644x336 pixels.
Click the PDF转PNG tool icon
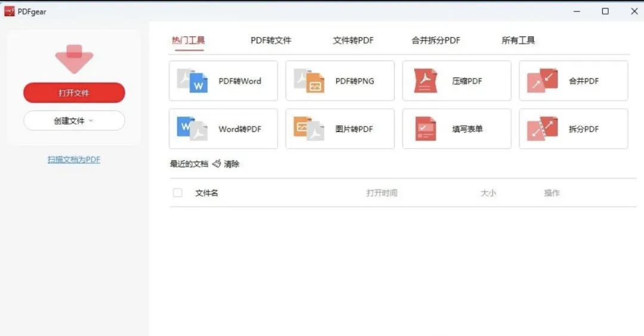(x=309, y=81)
